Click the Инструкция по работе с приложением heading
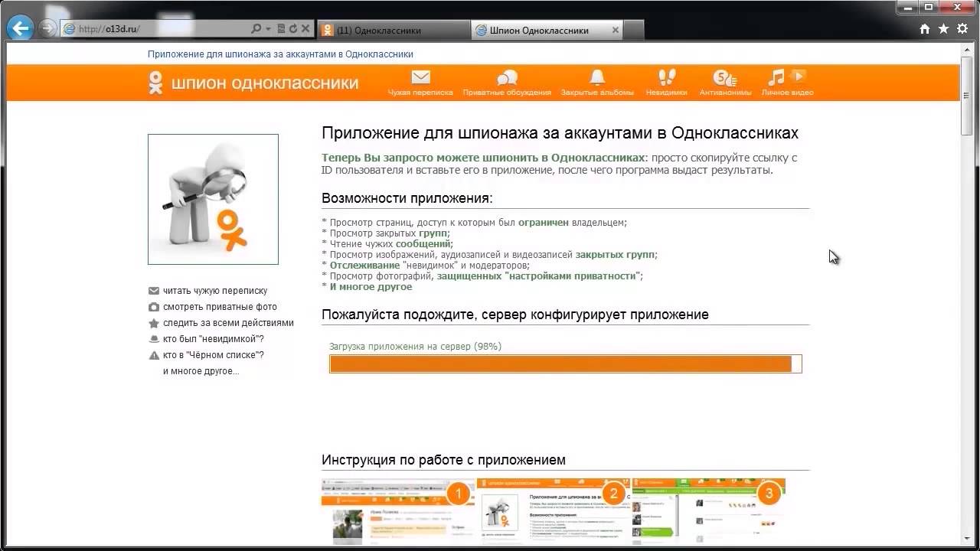The width and height of the screenshot is (980, 551). point(443,460)
